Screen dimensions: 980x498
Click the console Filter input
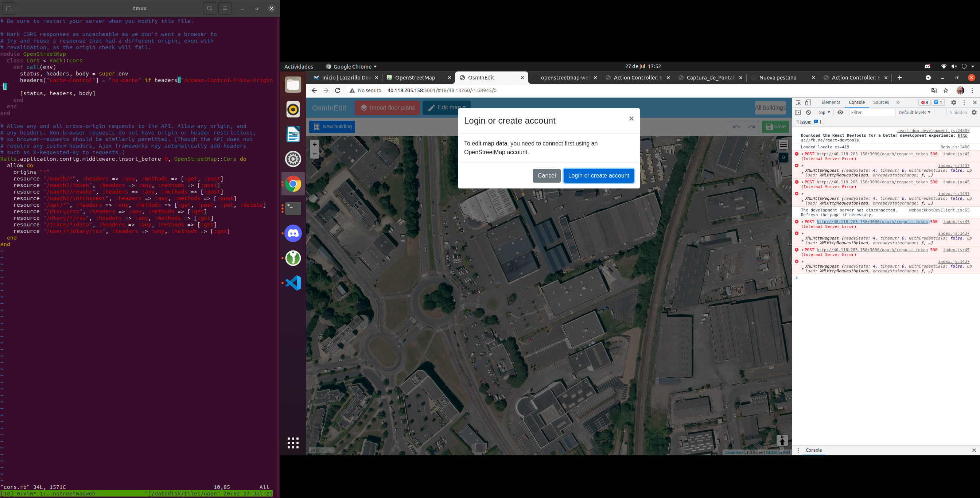872,112
